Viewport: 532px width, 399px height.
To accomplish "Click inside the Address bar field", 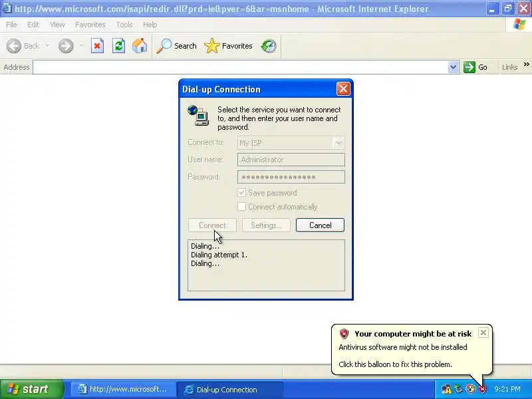I will point(241,67).
